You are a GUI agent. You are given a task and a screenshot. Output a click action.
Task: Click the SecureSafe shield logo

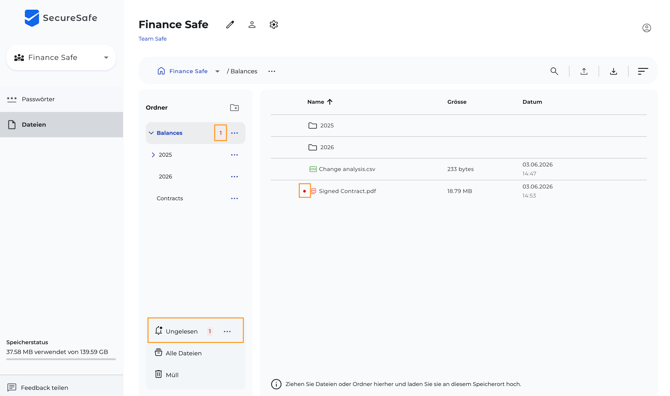[x=32, y=18]
